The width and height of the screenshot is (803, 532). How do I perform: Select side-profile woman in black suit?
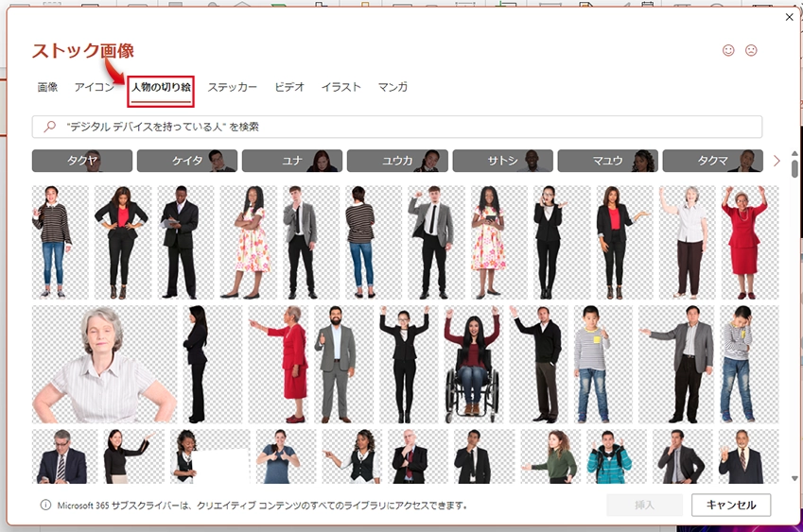point(213,364)
